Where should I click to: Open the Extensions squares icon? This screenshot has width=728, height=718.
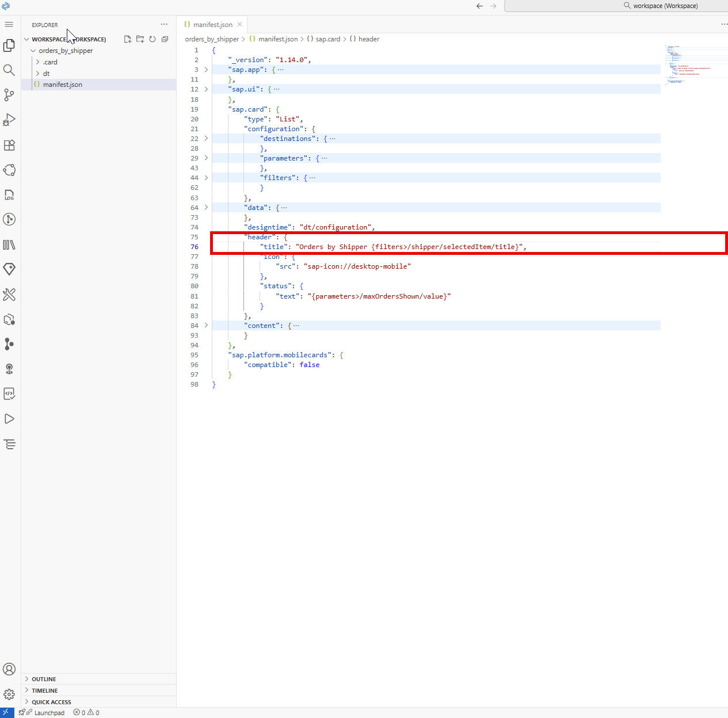[x=9, y=145]
